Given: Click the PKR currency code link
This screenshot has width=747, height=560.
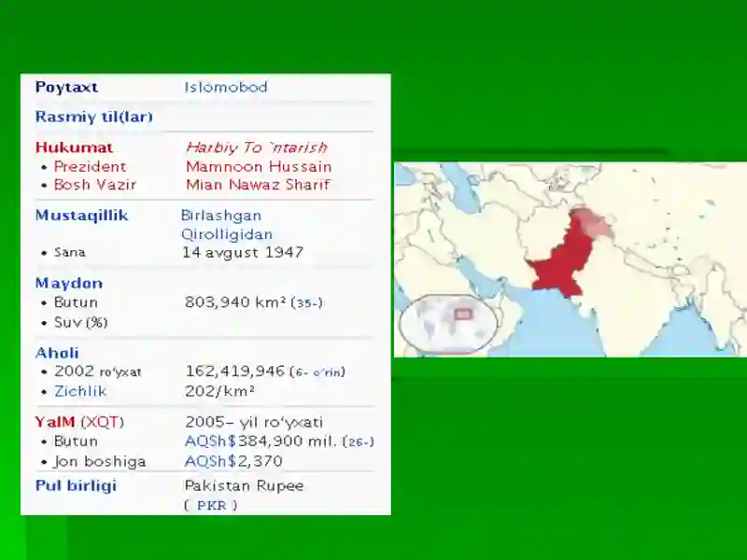Looking at the screenshot, I should coord(212,506).
